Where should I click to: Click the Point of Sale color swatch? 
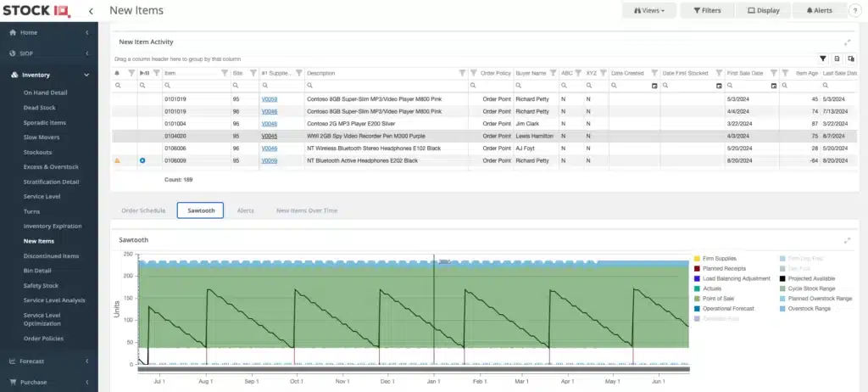tap(697, 299)
